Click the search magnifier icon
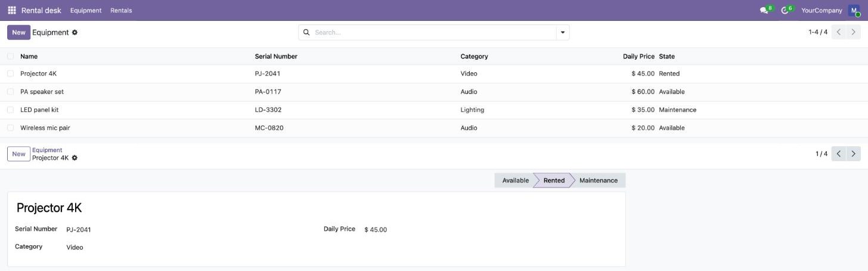 pos(306,32)
